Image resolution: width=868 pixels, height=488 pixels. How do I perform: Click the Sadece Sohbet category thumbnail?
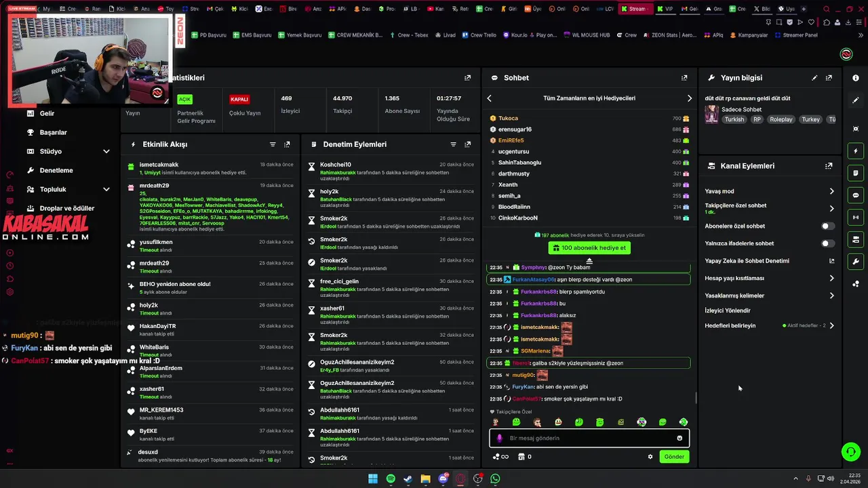pos(711,114)
